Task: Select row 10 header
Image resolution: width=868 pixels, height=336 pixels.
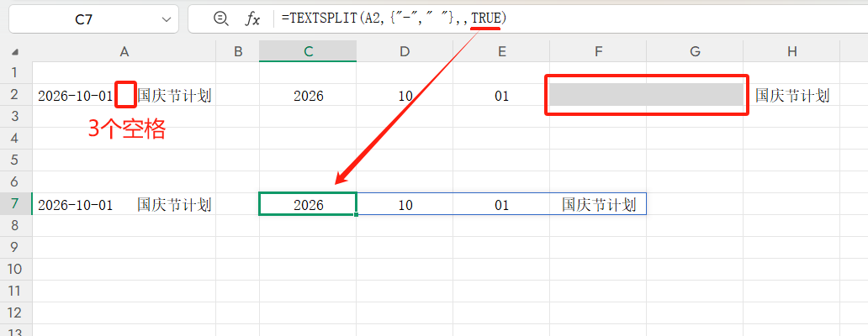Action: tap(15, 269)
